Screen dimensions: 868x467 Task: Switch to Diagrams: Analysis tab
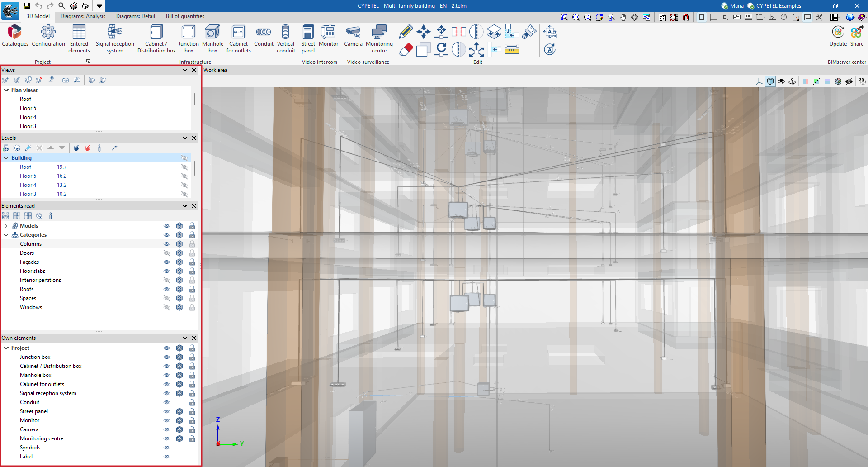pyautogui.click(x=83, y=16)
